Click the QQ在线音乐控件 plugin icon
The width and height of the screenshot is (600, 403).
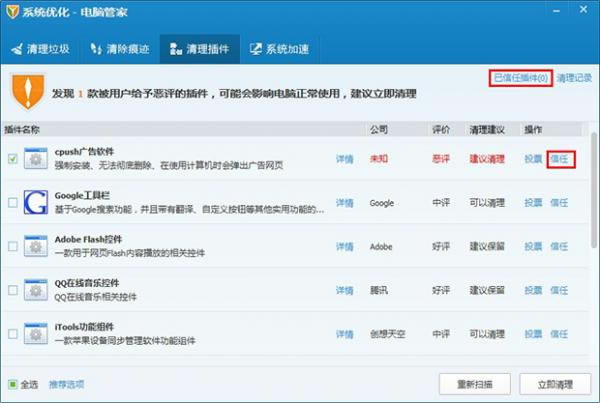point(37,291)
